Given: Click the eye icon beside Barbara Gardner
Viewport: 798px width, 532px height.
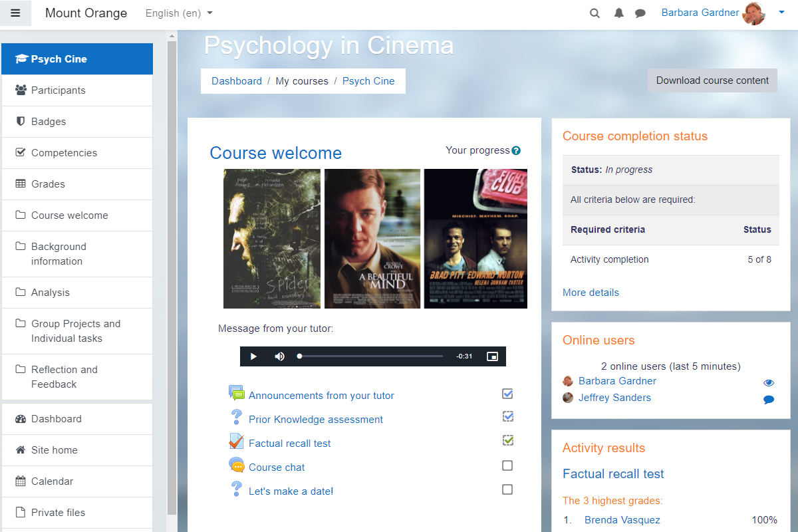Looking at the screenshot, I should click(769, 383).
